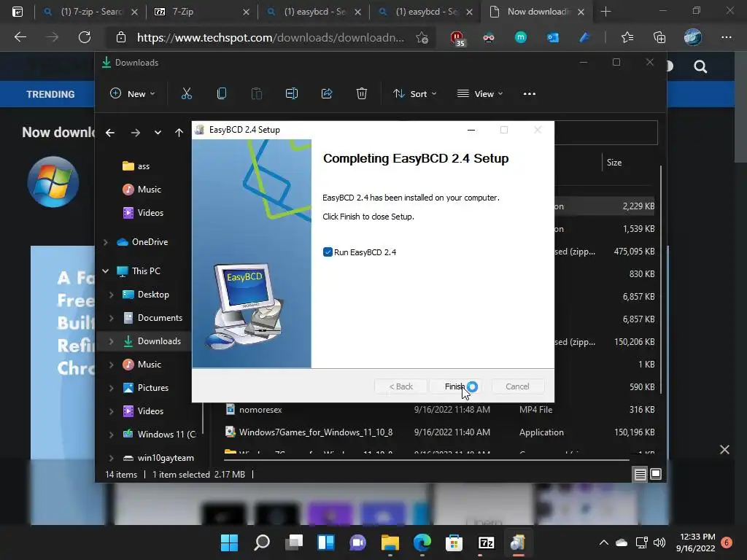The image size is (747, 560).
Task: Click the Paste icon in Explorer toolbar
Action: click(x=256, y=94)
